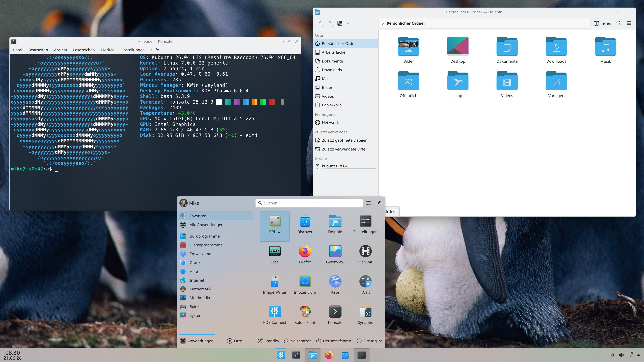Go back in Dolphin navigation
The image size is (644, 362).
(320, 23)
